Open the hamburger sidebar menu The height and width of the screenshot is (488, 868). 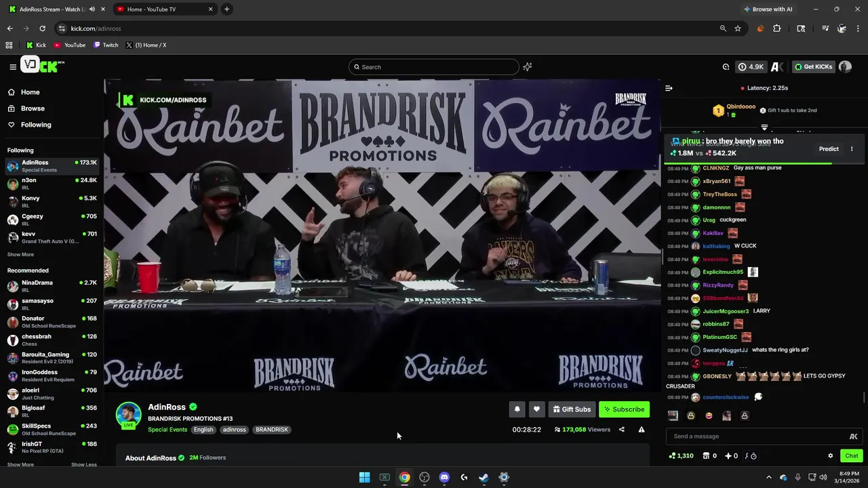12,66
